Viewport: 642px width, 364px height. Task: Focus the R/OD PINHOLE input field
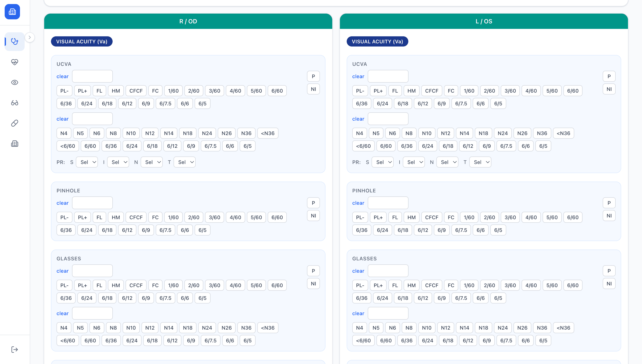point(92,203)
